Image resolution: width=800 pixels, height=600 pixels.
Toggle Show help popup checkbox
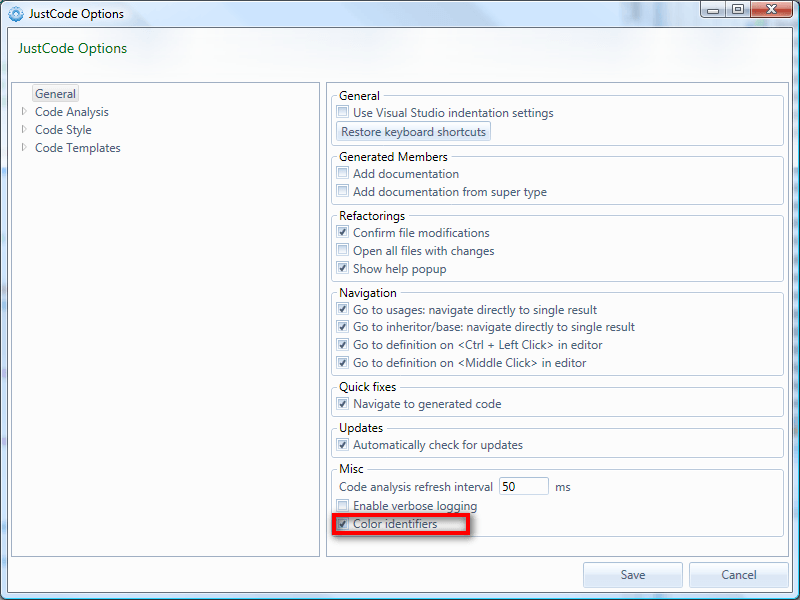coord(342,268)
